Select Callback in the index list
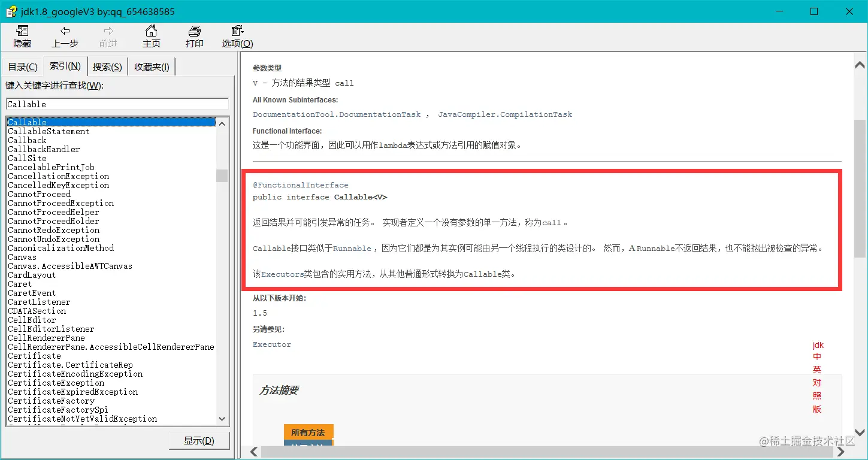This screenshot has width=868, height=460. pos(27,140)
